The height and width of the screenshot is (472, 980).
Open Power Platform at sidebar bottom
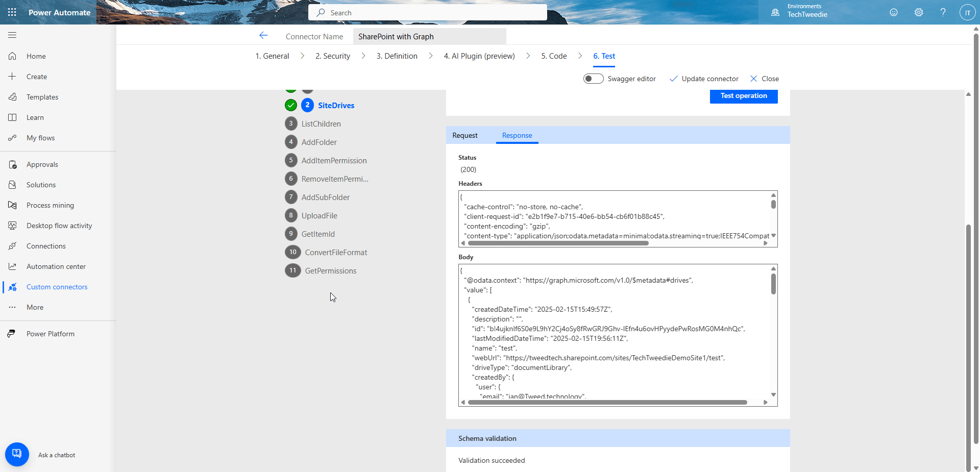[x=50, y=334]
